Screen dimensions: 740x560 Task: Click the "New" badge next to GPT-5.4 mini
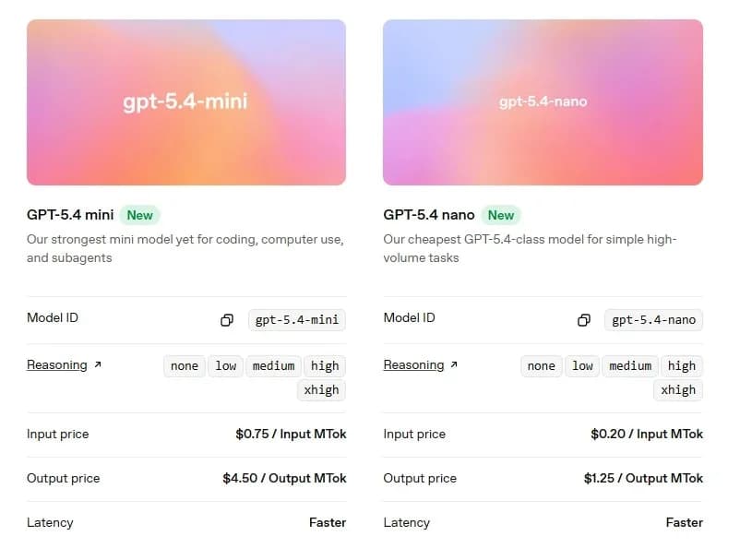(139, 215)
